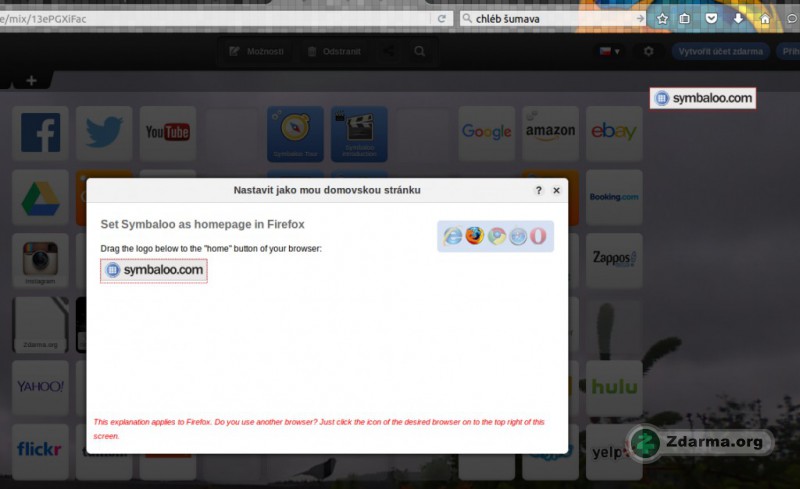The image size is (800, 489).
Task: Click the search go arrow
Action: pos(640,19)
